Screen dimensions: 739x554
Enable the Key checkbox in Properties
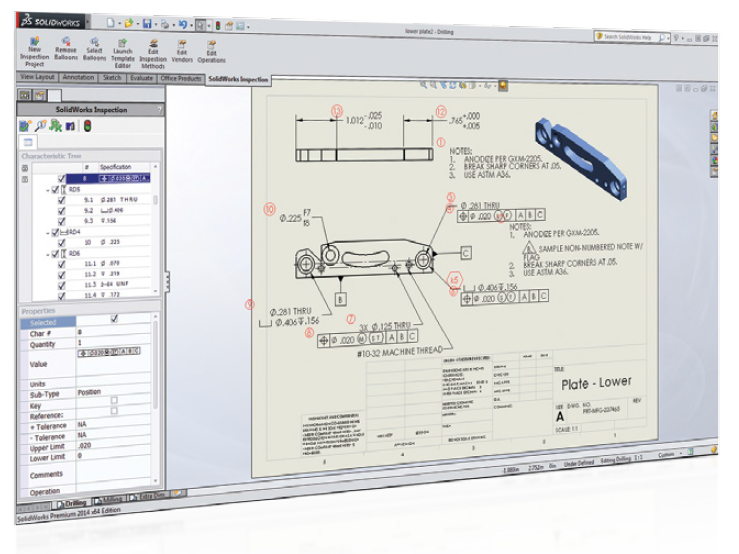[114, 399]
